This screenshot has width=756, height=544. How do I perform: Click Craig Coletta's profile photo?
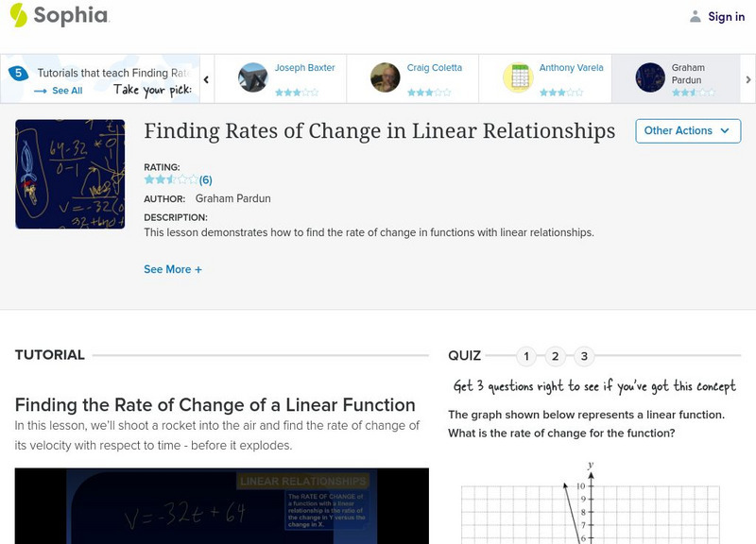point(386,77)
